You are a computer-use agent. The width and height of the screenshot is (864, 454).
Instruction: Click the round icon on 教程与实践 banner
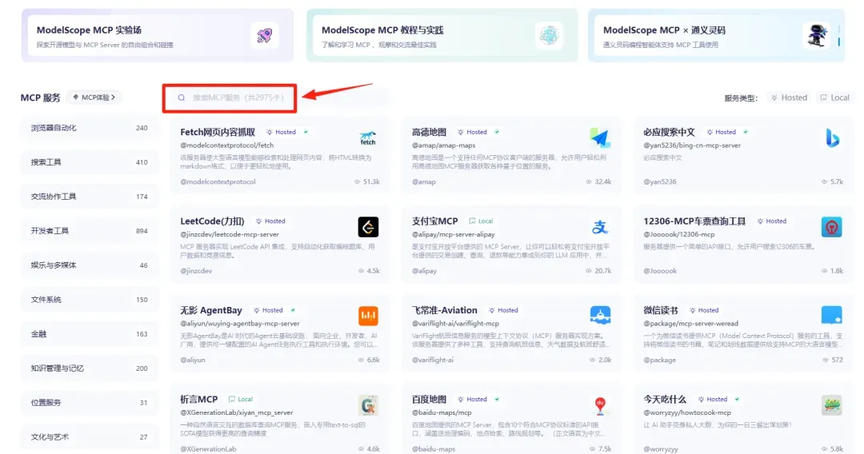click(x=548, y=36)
